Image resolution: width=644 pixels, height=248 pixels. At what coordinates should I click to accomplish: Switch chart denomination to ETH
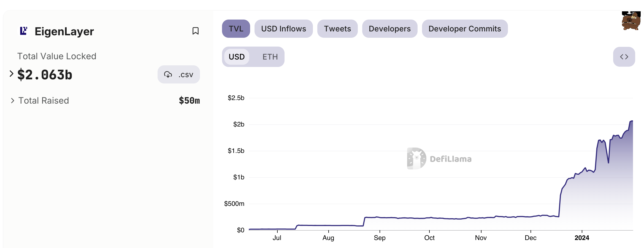pos(270,57)
